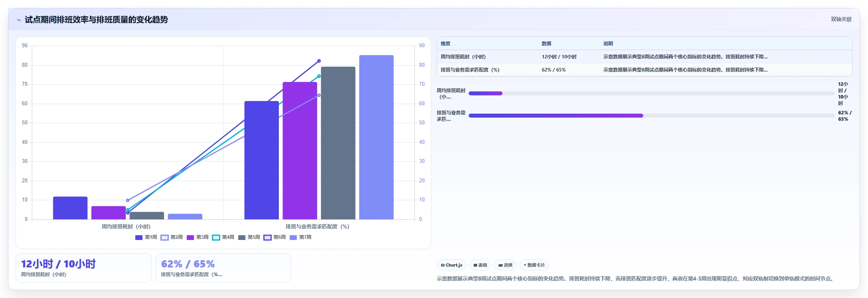Click the 周均排班耗时 progress bar
The height and width of the screenshot is (298, 868).
[652, 93]
